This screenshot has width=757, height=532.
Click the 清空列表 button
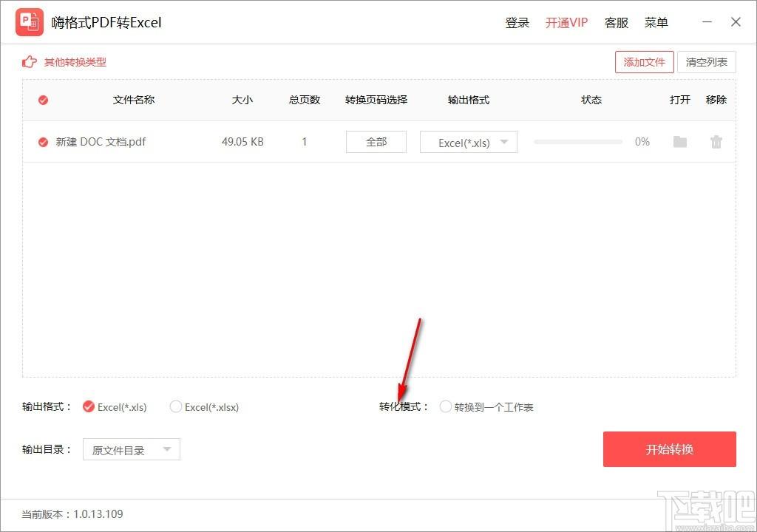(x=706, y=62)
